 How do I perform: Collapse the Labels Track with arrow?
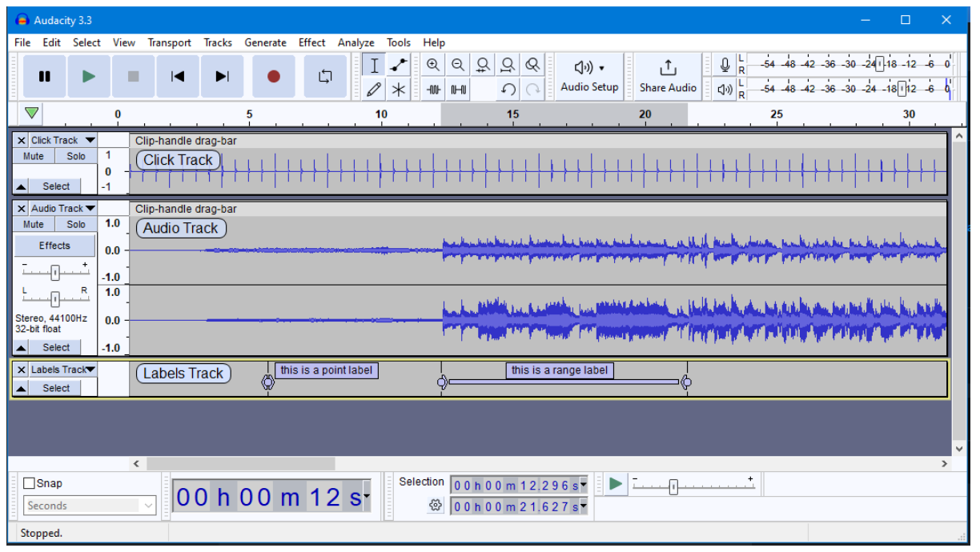coord(22,388)
